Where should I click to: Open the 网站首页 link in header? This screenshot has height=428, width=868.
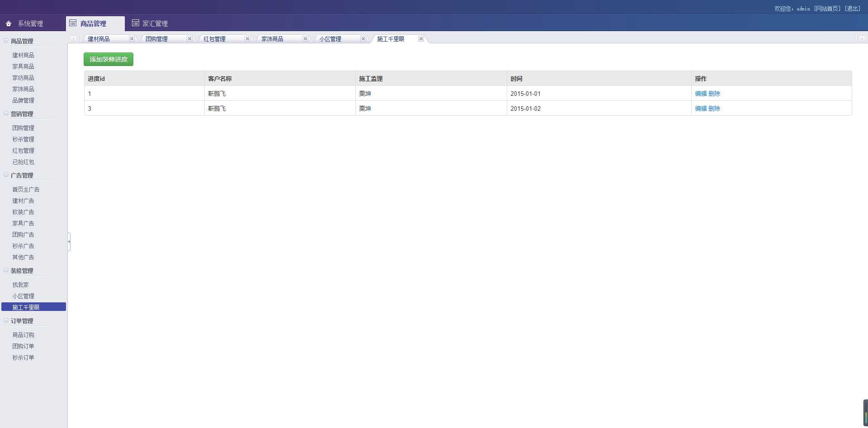(827, 9)
